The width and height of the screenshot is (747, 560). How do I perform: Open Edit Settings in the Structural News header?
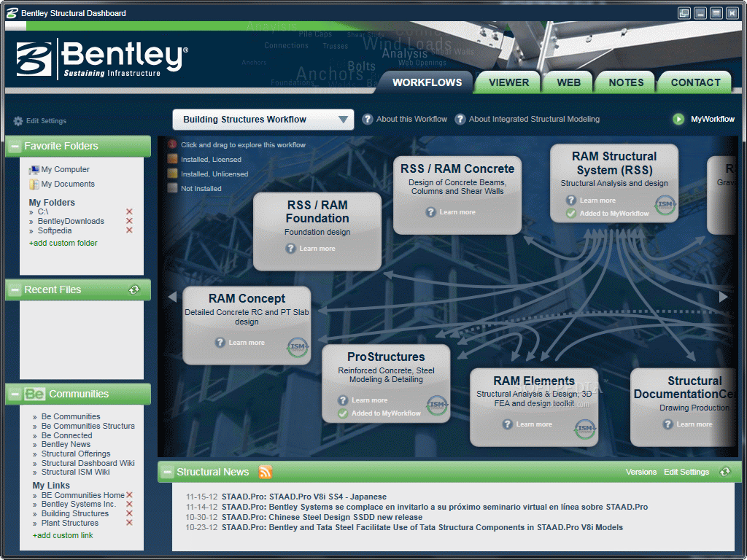[x=686, y=472]
